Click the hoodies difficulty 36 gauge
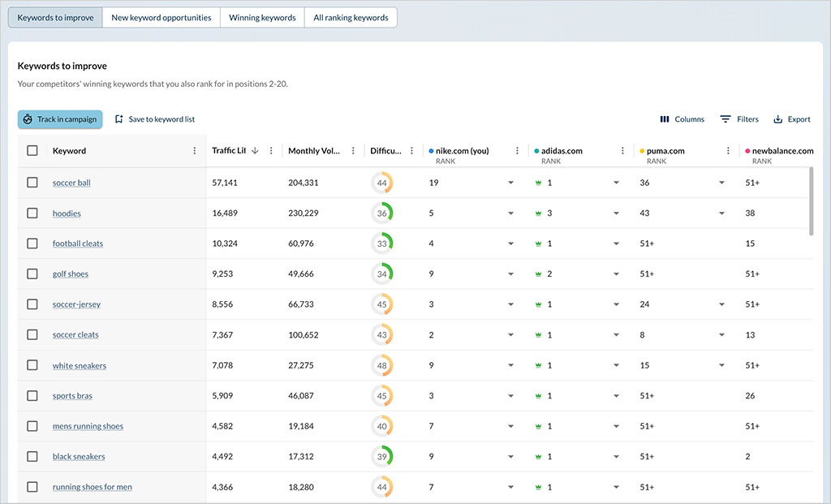 (x=381, y=213)
